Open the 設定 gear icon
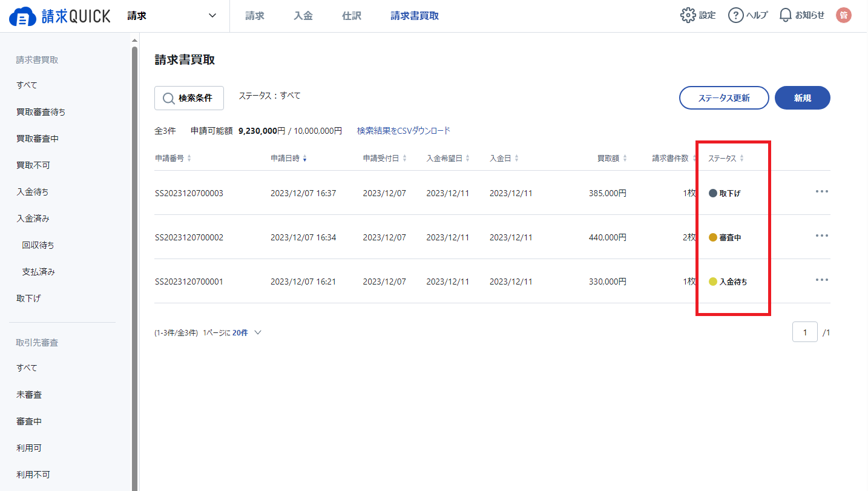The image size is (868, 491). click(x=688, y=16)
